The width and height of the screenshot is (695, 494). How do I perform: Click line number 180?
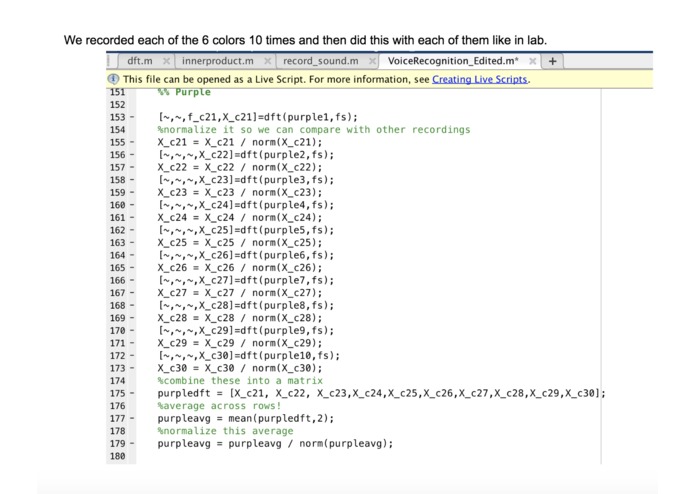pyautogui.click(x=117, y=456)
